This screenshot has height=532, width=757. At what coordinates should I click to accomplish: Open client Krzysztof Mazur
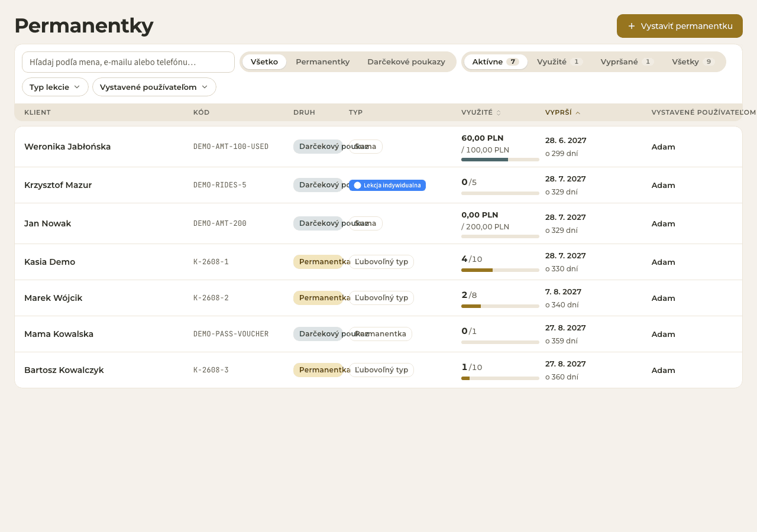[x=58, y=185]
